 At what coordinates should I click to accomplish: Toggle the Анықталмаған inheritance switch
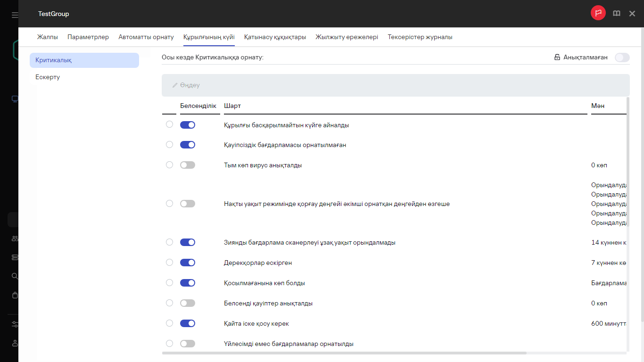(x=622, y=58)
